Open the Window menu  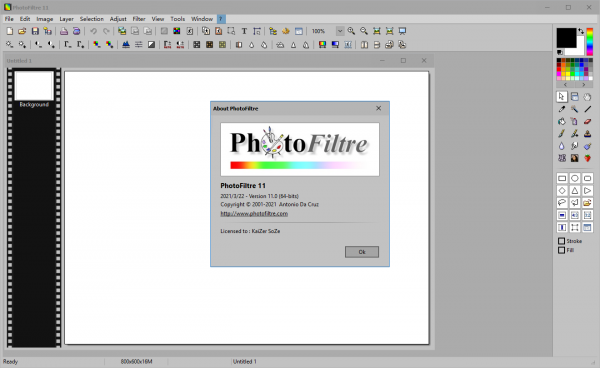(x=202, y=19)
